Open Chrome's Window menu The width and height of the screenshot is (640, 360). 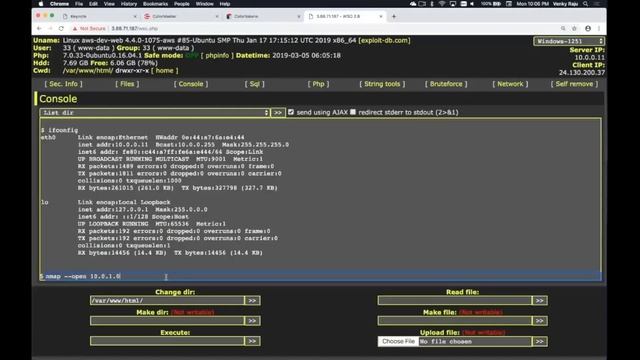tap(204, 4)
